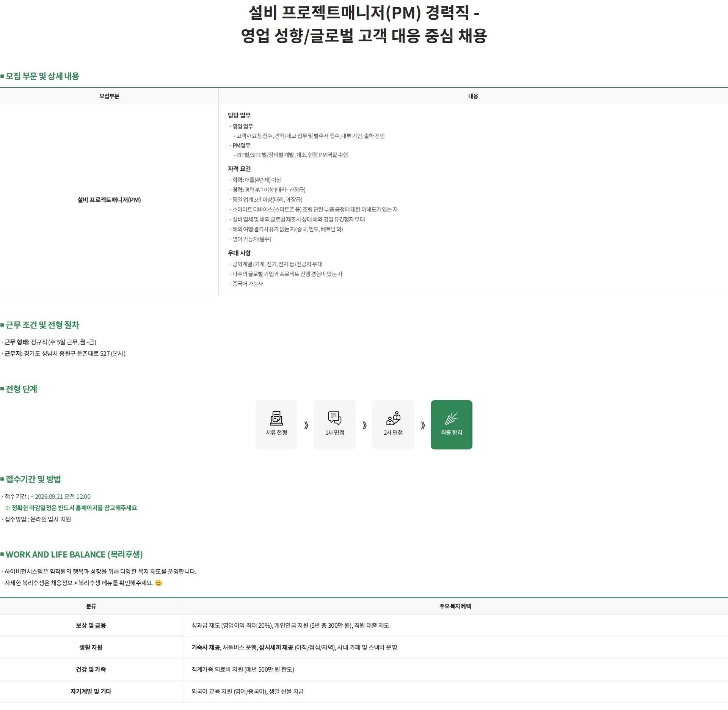Click the 우대 사항 subheading

click(239, 253)
